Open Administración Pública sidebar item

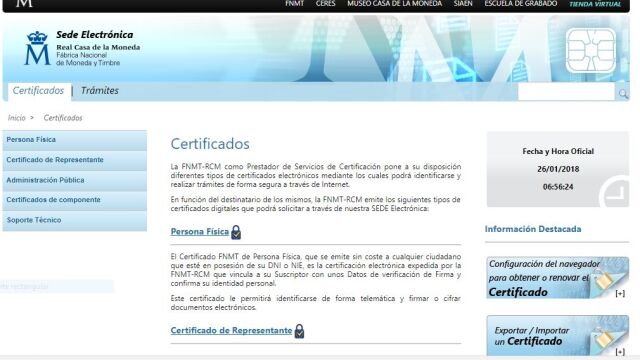click(75, 180)
